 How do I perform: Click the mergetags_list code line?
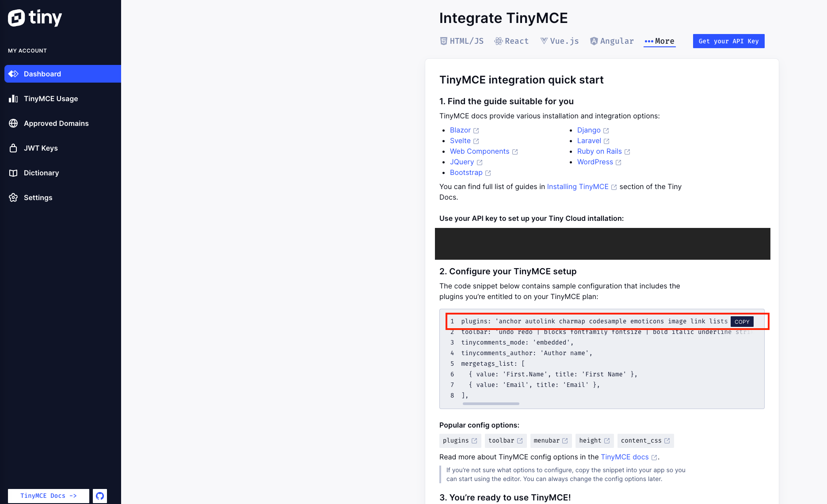(493, 364)
